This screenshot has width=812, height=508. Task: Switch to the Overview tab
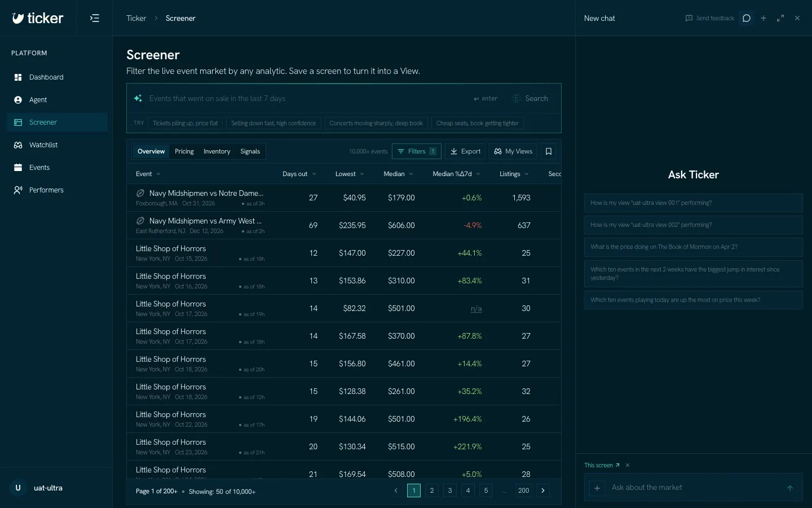click(x=151, y=151)
